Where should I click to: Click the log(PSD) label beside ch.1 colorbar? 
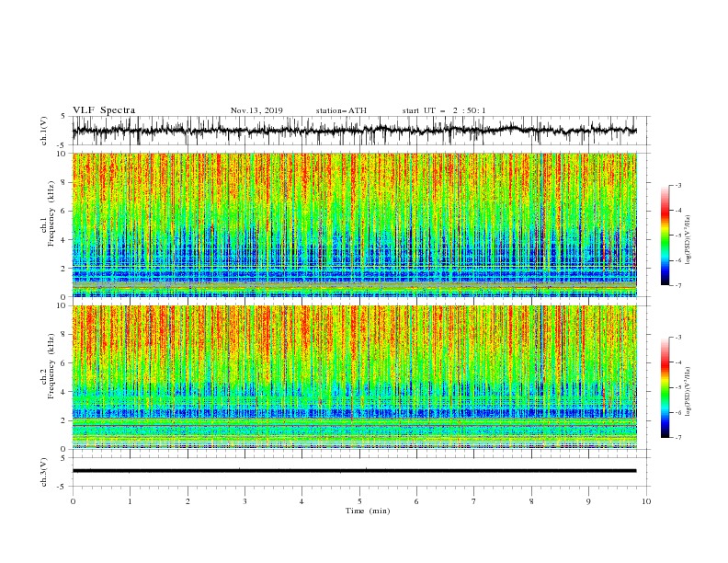tap(688, 240)
